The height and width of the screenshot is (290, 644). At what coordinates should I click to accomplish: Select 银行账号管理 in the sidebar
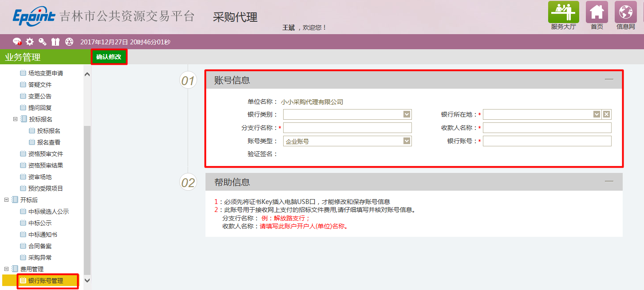tap(45, 281)
